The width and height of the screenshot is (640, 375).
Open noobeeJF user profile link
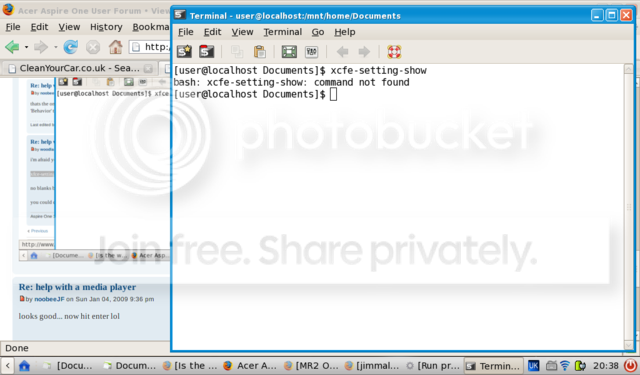click(x=49, y=299)
